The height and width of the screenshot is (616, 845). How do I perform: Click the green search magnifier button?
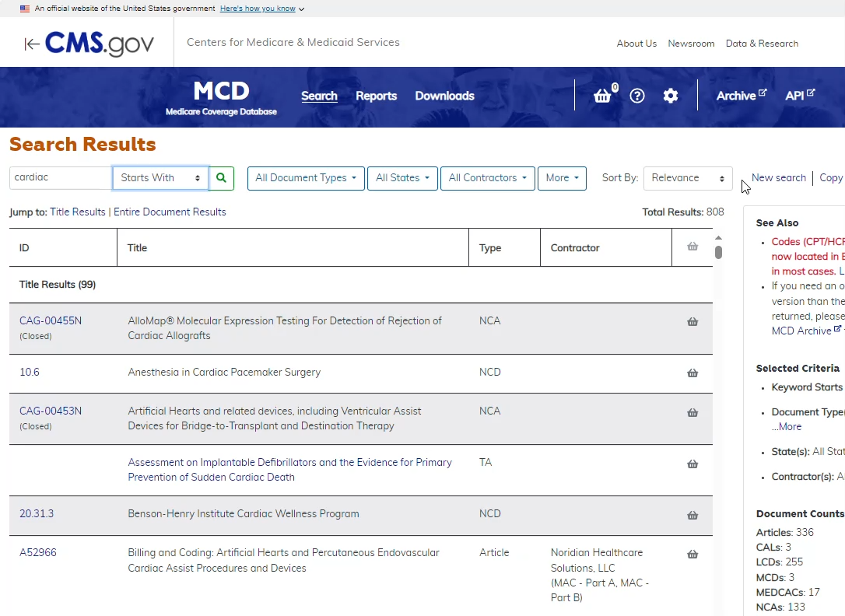pos(221,178)
